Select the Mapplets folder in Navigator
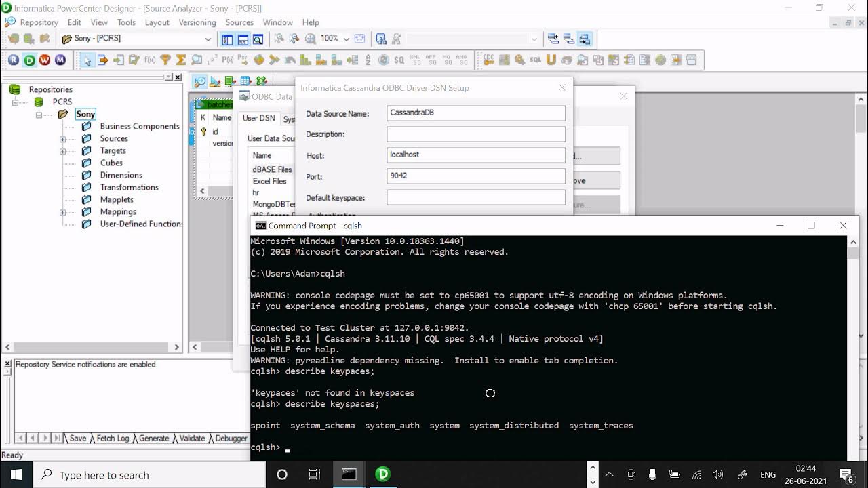This screenshot has height=488, width=868. 117,199
